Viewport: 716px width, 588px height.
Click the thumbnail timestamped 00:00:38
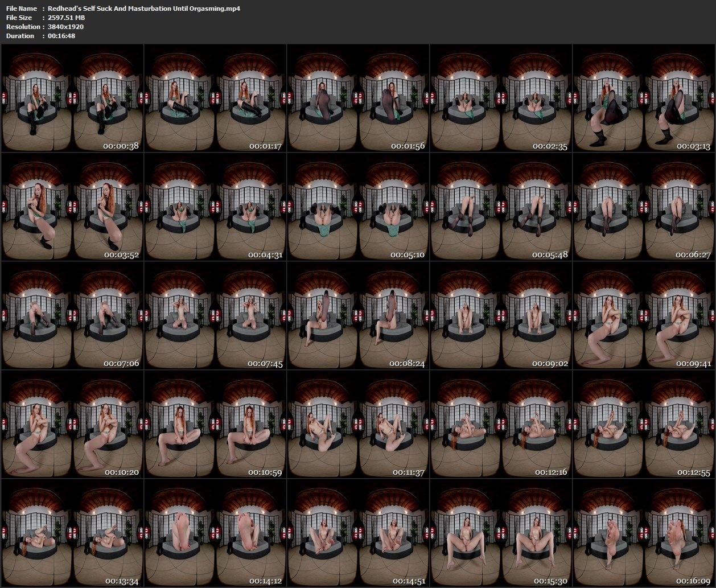point(72,98)
